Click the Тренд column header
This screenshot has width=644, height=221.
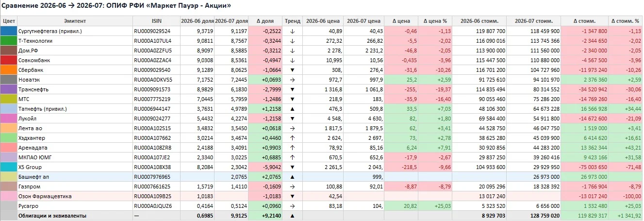point(292,21)
